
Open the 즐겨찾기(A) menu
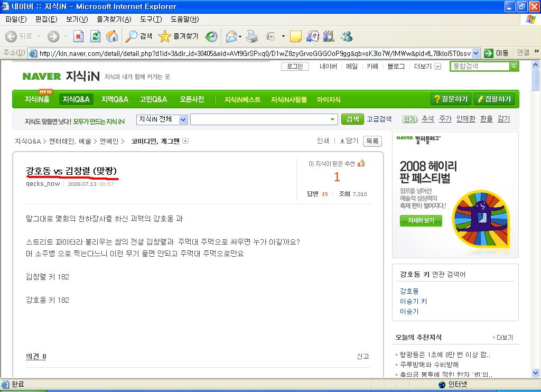[114, 20]
